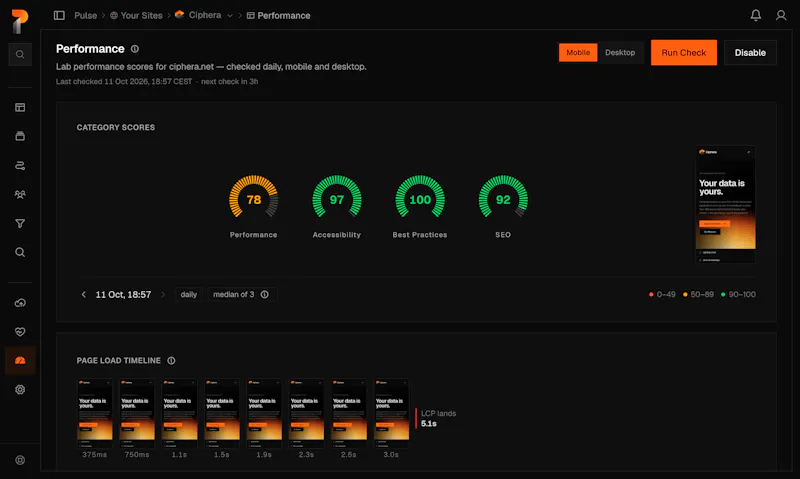Open the 3.0s timeline frame
Viewport: 800px width, 479px height.
(391, 413)
